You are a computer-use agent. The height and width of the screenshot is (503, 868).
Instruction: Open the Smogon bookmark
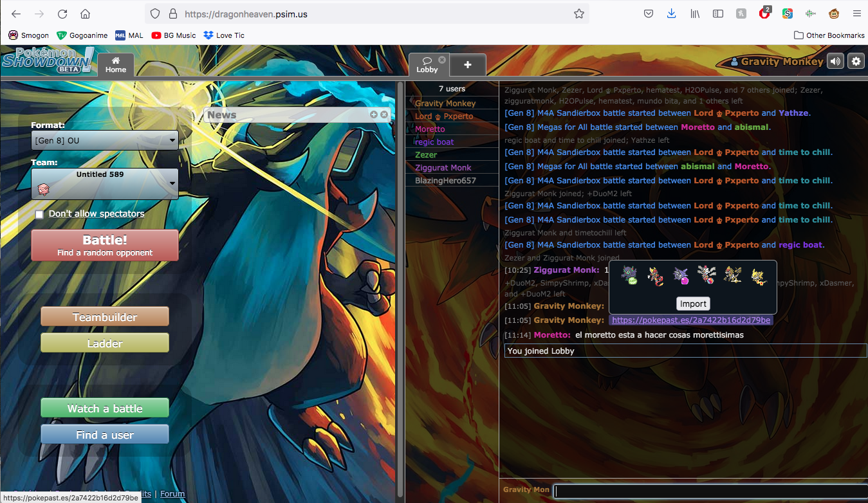[29, 35]
